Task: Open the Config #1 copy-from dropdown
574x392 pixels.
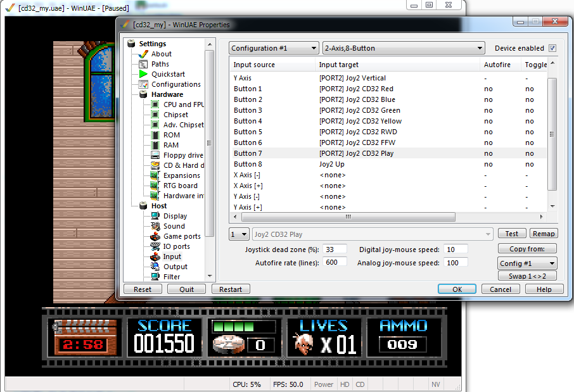Action: click(527, 263)
